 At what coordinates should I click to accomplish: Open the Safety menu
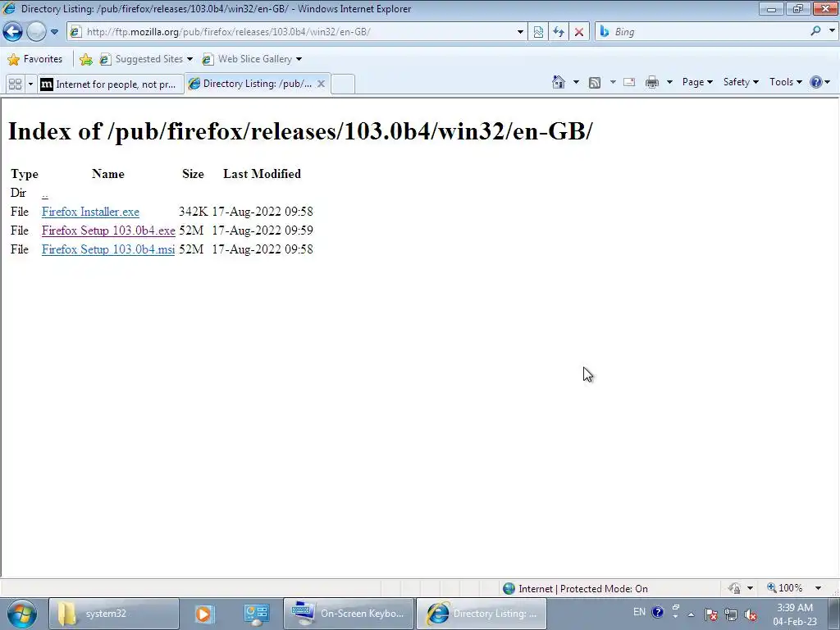[741, 82]
